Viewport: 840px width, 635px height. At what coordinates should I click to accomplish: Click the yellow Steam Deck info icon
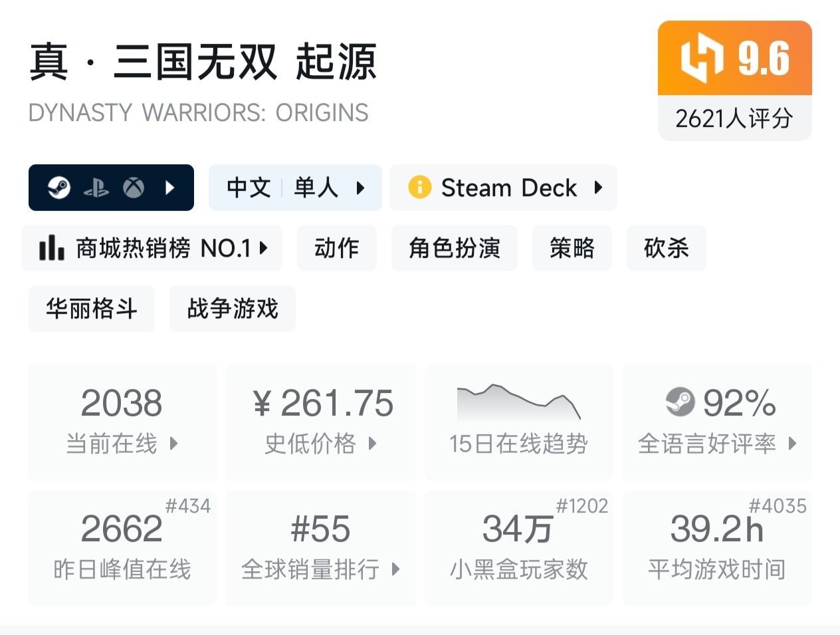click(x=419, y=188)
